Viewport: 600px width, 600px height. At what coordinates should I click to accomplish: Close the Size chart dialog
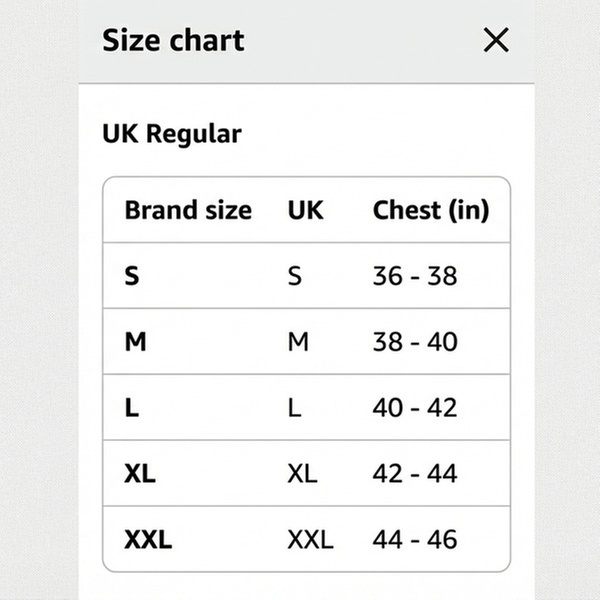(x=496, y=40)
